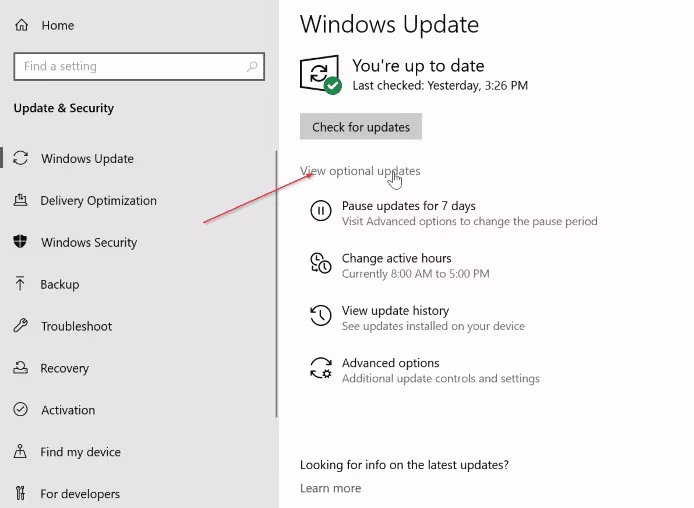Click 'Last checked: Yesterday, 3:26 PM' text
Screen dimensions: 694x508
tap(440, 85)
